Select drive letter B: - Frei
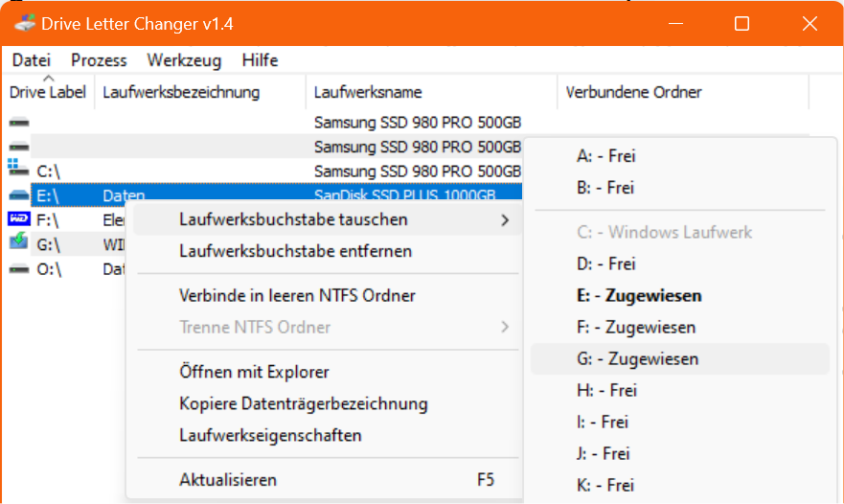The image size is (844, 504). (605, 188)
